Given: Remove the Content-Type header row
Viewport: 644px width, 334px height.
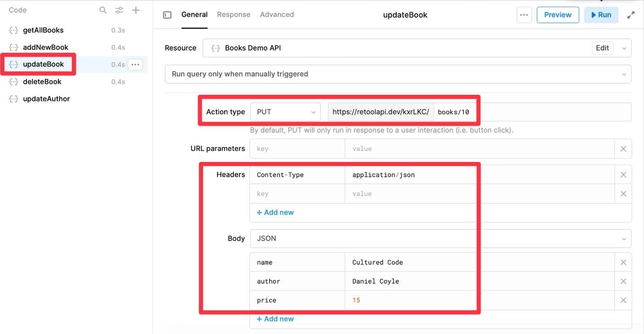Looking at the screenshot, I should [x=623, y=175].
